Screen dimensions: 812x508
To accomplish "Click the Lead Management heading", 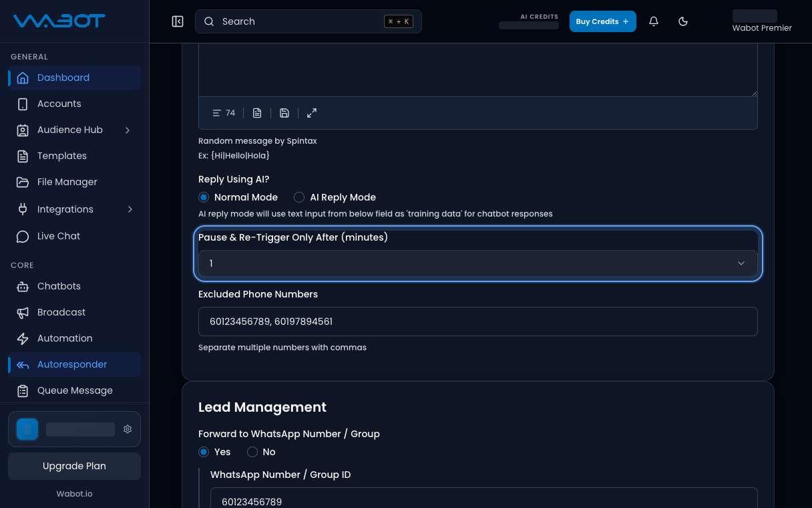I will click(x=262, y=407).
